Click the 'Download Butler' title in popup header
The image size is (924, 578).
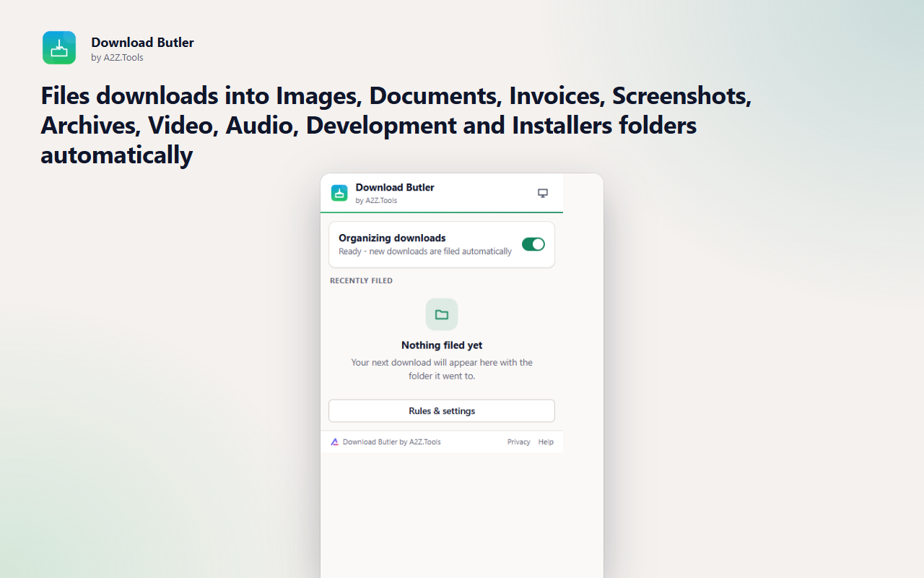395,187
